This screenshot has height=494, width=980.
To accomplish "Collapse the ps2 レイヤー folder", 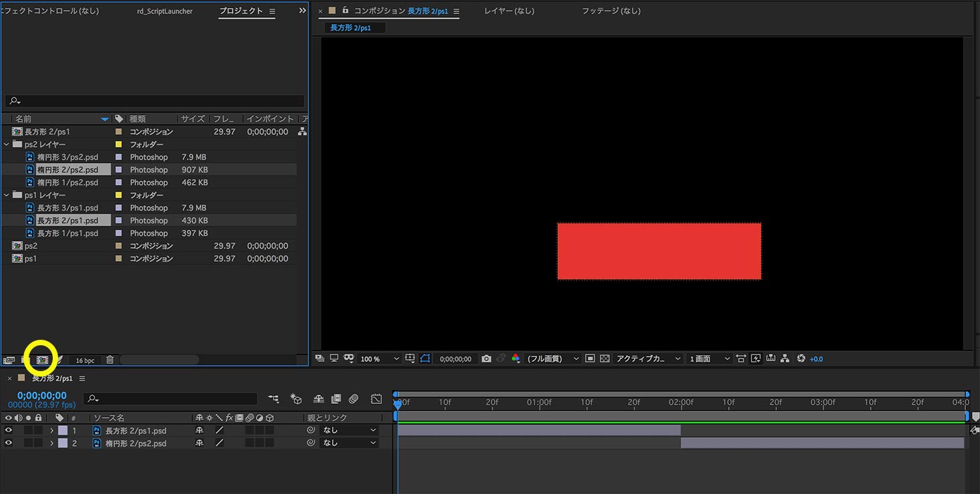I will click(7, 144).
